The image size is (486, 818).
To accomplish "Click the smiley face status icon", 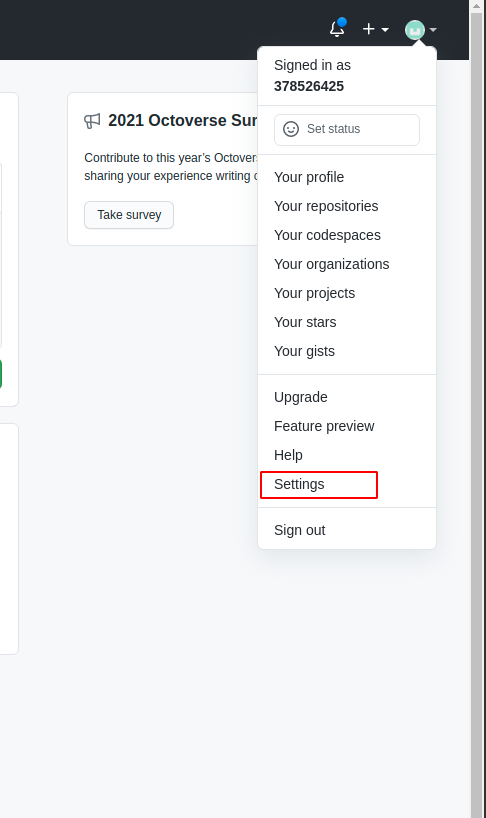I will pos(291,129).
